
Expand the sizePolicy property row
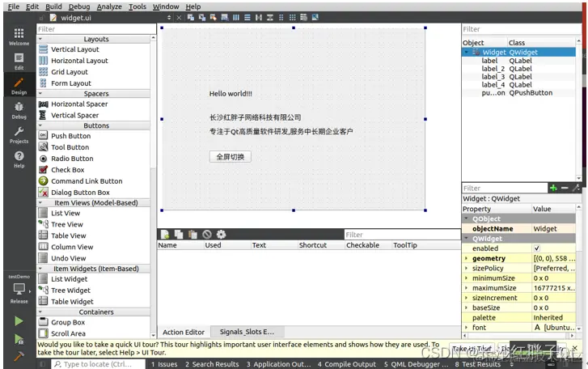pyautogui.click(x=466, y=268)
